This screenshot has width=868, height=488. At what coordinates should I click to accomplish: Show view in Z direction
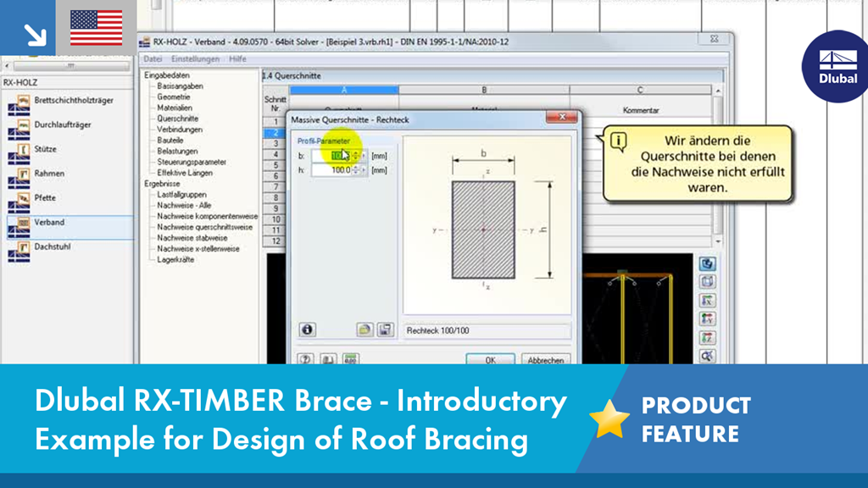coord(707,338)
